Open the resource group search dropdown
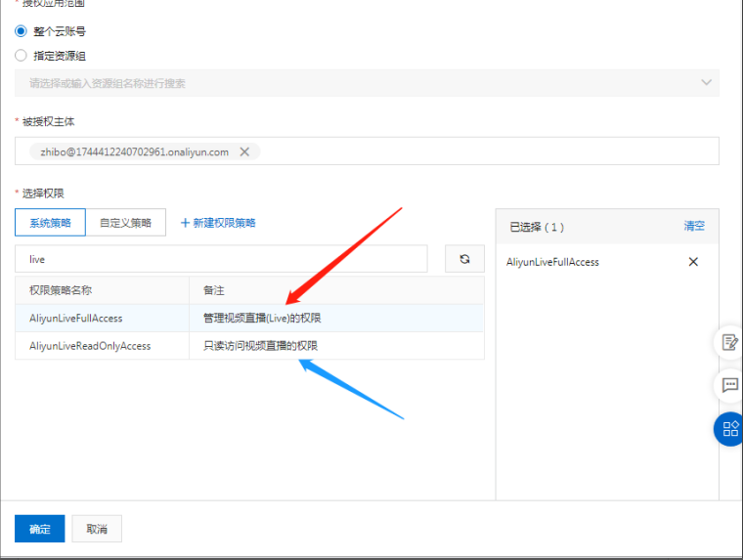The height and width of the screenshot is (560, 743). coord(367,83)
